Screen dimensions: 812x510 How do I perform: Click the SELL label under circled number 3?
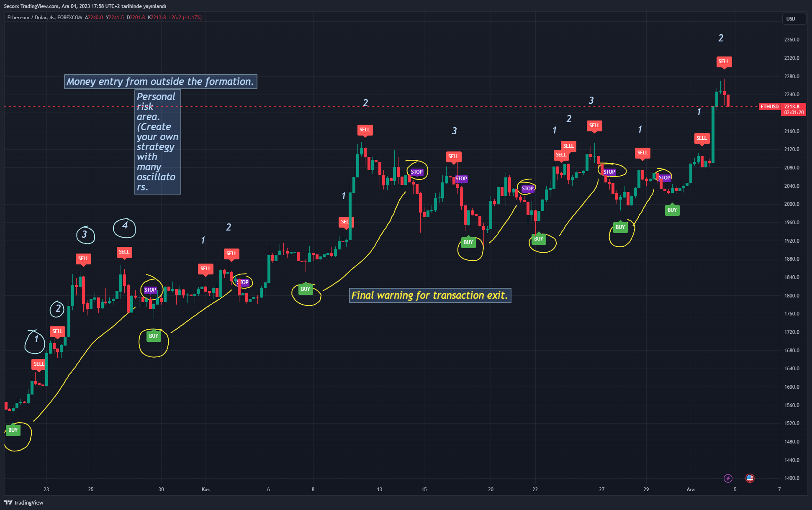(83, 259)
